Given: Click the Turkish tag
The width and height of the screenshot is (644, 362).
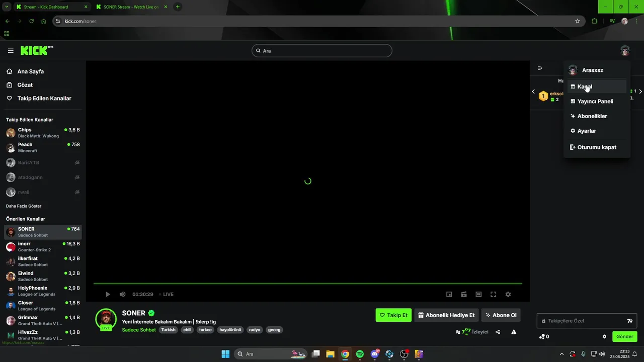Looking at the screenshot, I should [168, 330].
